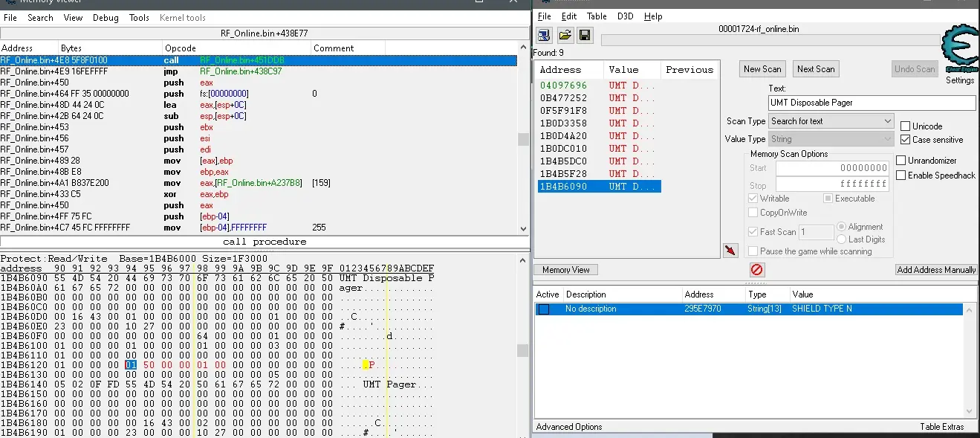Click the open folder icon in Cheat Engine
Screen dimensions: 980x438
coord(565,35)
